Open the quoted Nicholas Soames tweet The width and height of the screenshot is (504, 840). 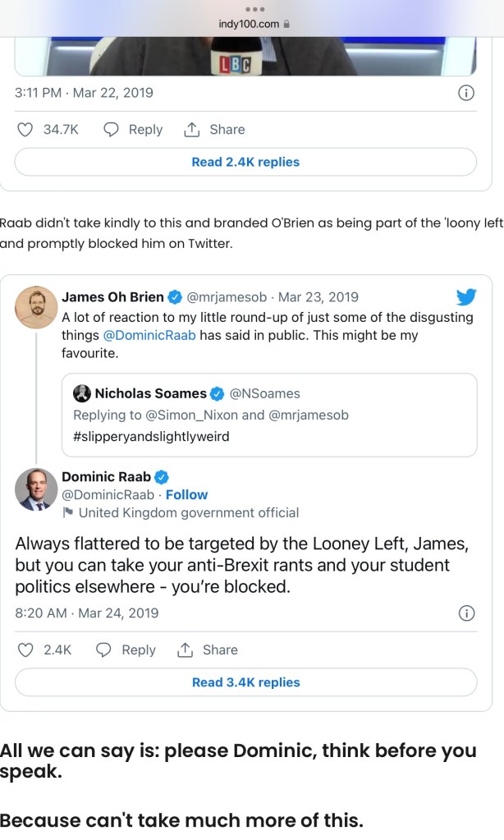[269, 415]
